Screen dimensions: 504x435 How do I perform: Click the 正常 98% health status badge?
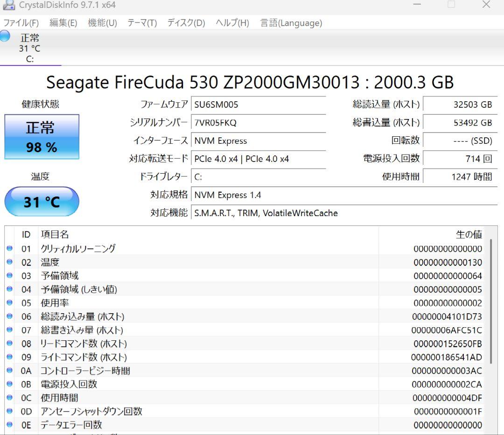point(42,136)
